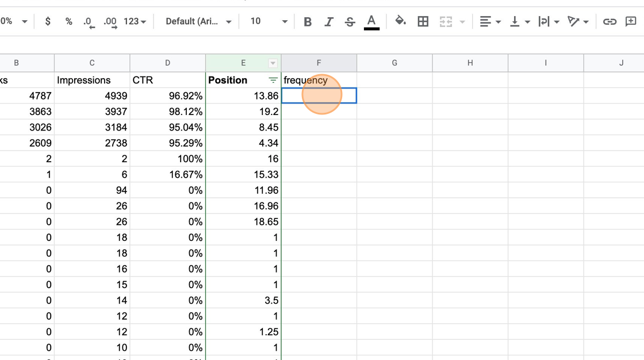Viewport: 644px width, 360px height.
Task: Select the Impressions header cell
Action: pos(92,80)
